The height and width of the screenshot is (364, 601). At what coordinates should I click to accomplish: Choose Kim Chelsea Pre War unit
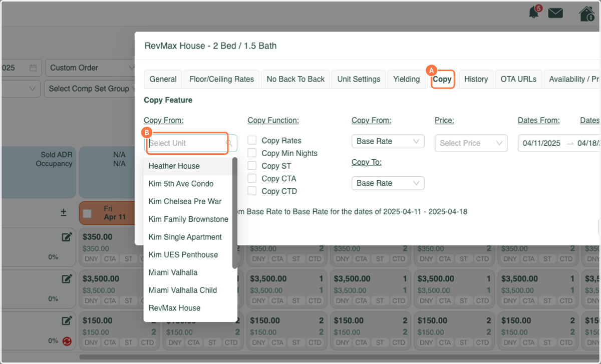pyautogui.click(x=188, y=201)
